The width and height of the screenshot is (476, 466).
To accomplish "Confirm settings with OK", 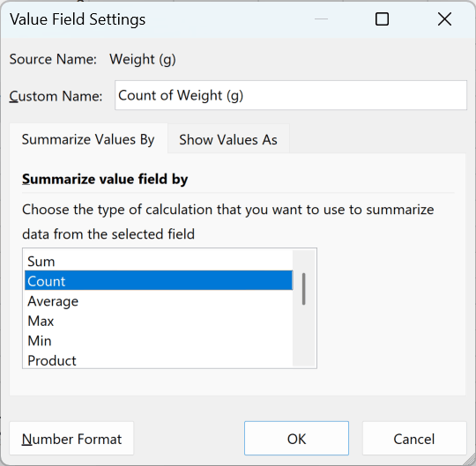I will click(x=296, y=439).
